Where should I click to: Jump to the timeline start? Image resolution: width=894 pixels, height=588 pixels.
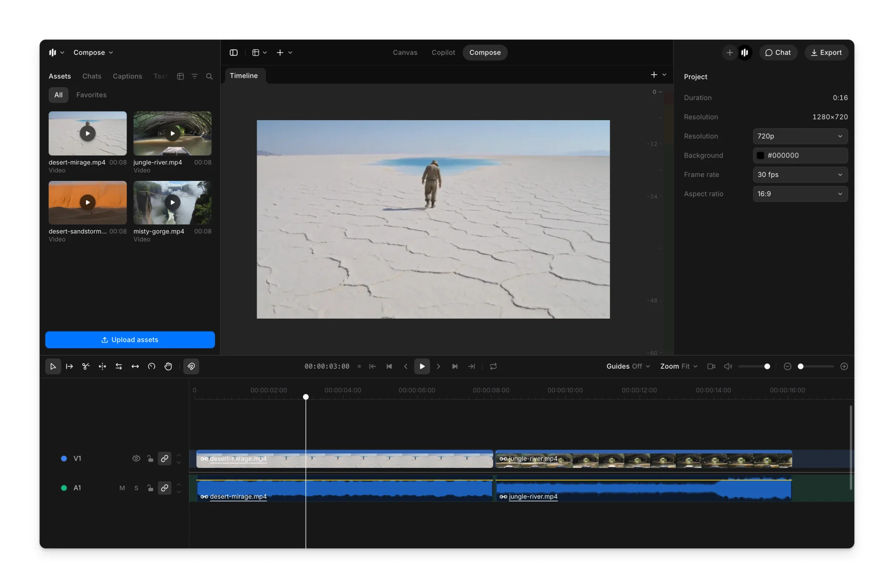(372, 366)
